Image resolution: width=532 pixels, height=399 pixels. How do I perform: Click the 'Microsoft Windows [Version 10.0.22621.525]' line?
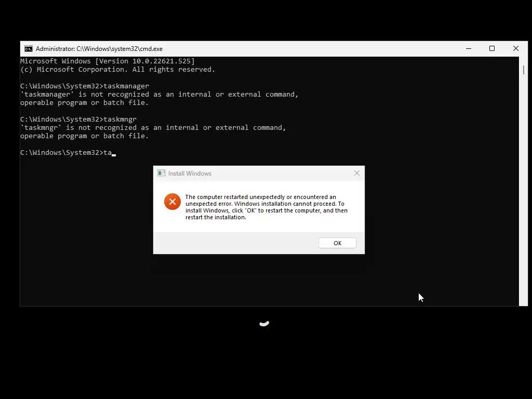108,61
